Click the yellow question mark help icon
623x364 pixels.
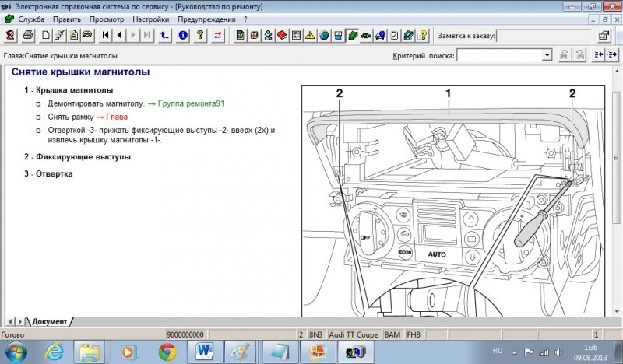200,35
